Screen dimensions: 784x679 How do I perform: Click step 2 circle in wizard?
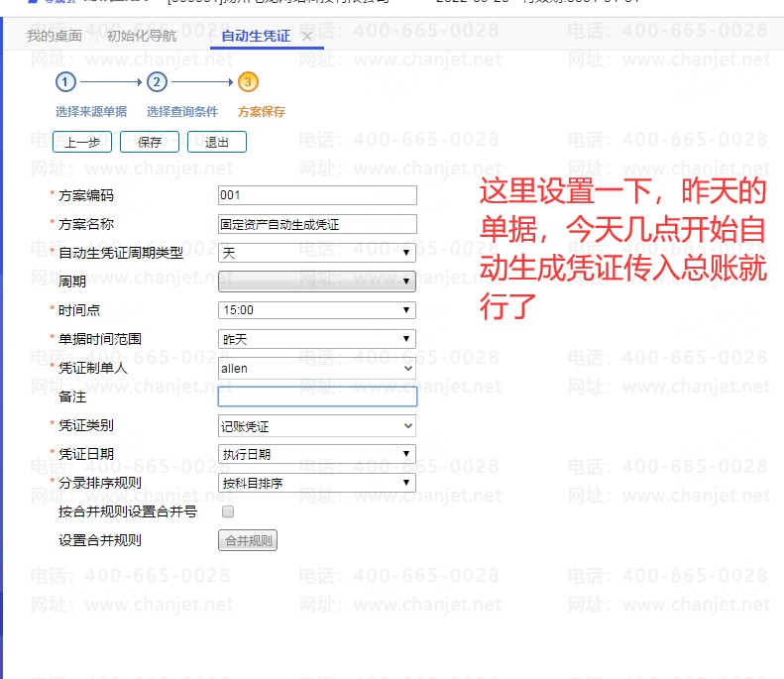pyautogui.click(x=157, y=82)
